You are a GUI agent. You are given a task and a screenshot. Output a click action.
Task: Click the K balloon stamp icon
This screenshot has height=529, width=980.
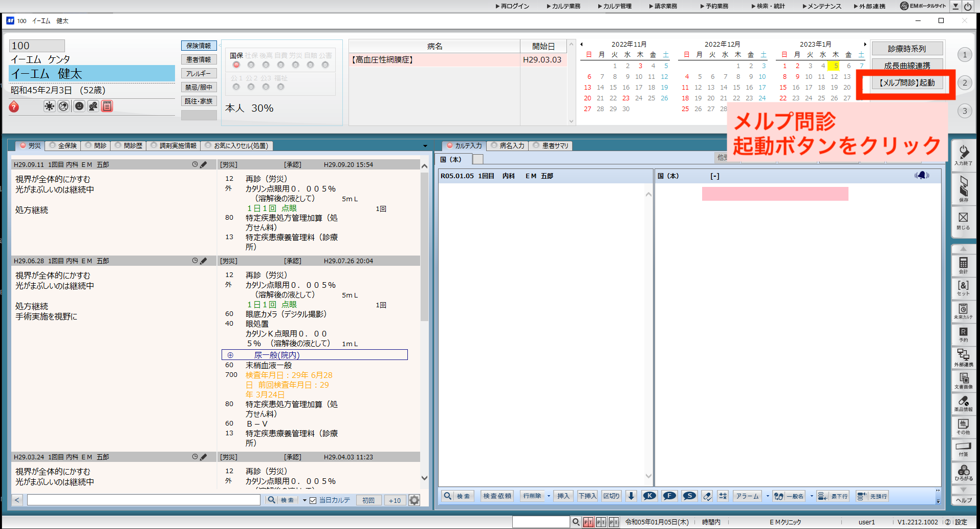click(x=649, y=496)
